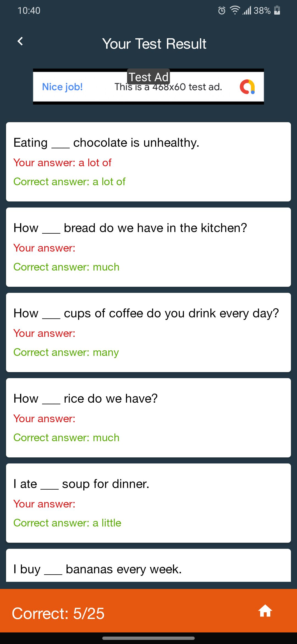Tap the cellular signal icon
The image size is (297, 644).
point(247,10)
